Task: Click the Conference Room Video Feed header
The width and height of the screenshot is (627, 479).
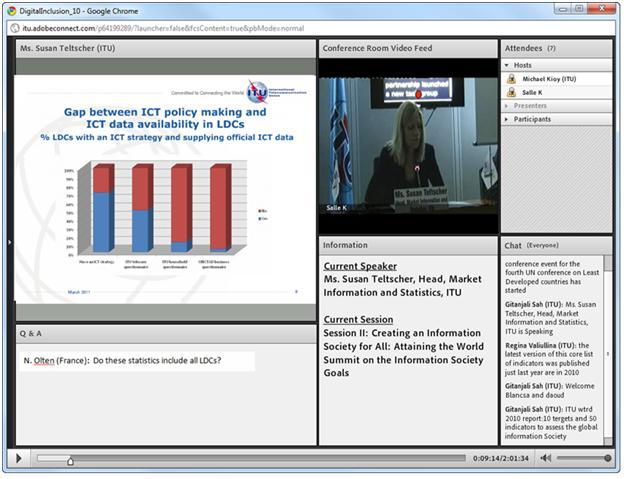Action: (408, 48)
